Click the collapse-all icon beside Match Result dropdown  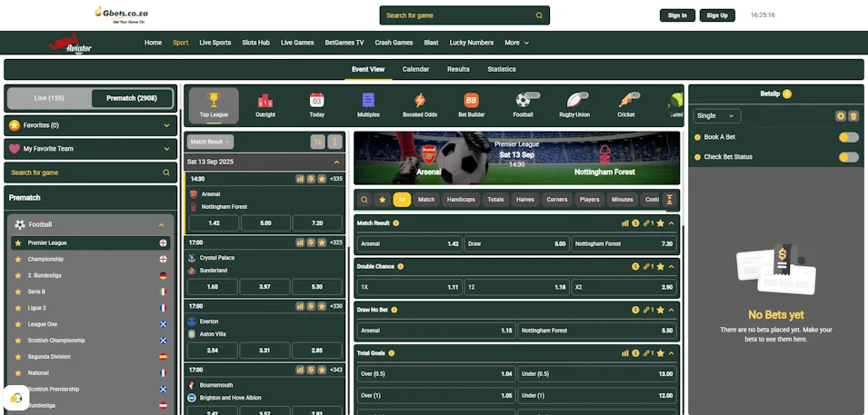pos(334,142)
